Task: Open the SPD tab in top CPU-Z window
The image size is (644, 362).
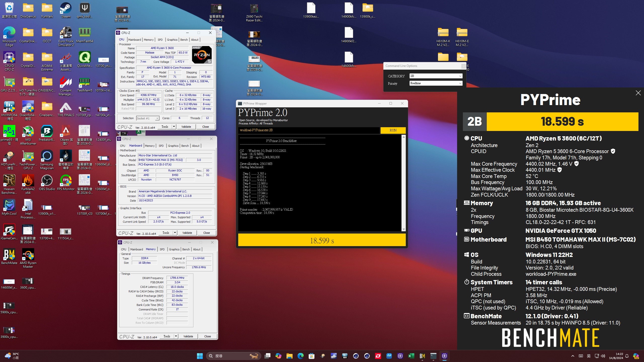Action: click(160, 40)
